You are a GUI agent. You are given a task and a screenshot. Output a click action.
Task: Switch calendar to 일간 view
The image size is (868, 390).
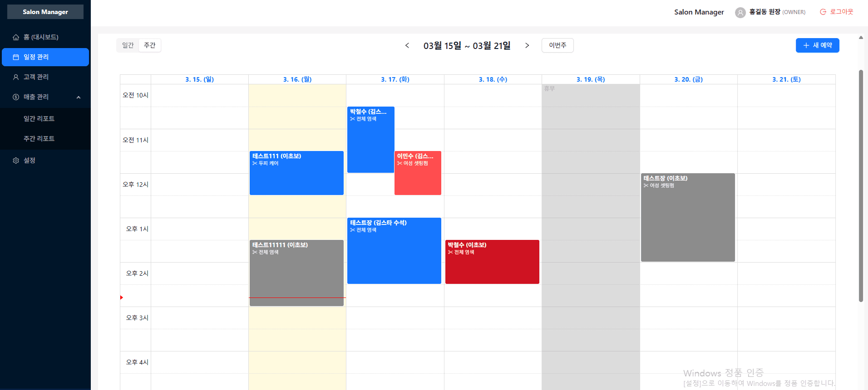point(128,45)
